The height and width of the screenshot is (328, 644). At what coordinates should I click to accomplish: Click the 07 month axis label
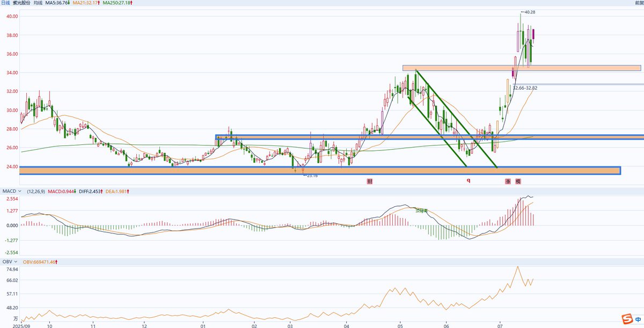(x=500, y=325)
